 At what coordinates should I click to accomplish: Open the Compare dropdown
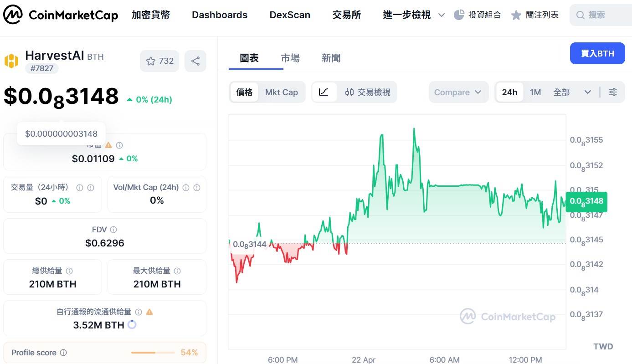(458, 92)
